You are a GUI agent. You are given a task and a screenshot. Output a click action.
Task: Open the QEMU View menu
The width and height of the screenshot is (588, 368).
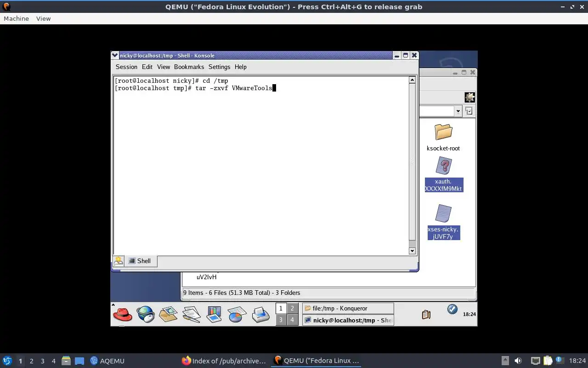pos(43,18)
